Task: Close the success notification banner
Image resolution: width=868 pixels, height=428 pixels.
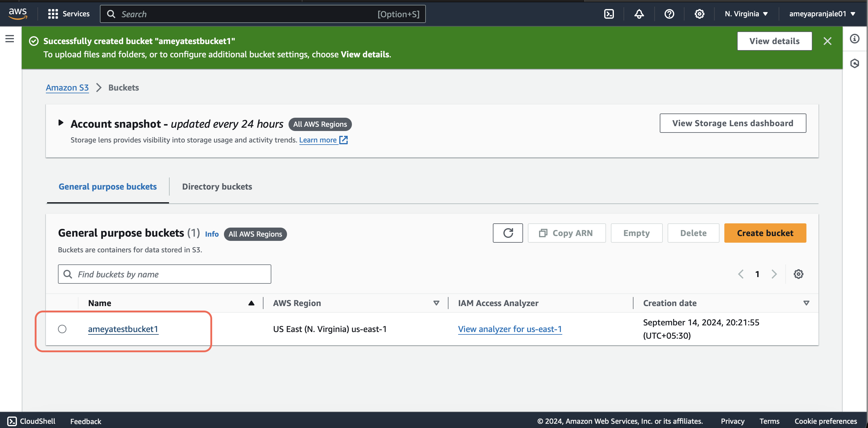Action: [828, 41]
